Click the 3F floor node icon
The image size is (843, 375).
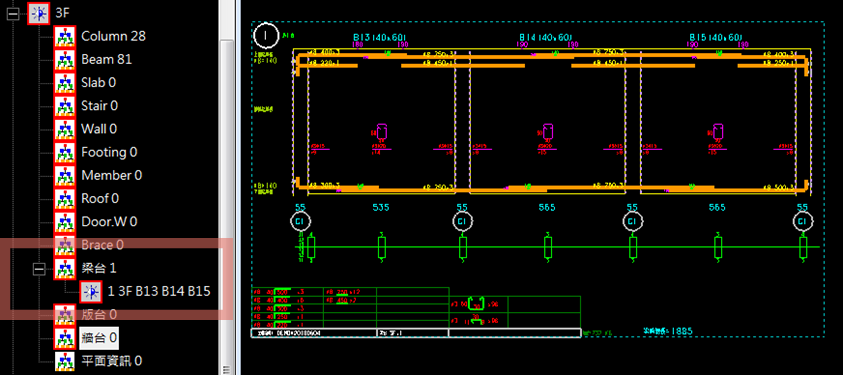pos(39,13)
